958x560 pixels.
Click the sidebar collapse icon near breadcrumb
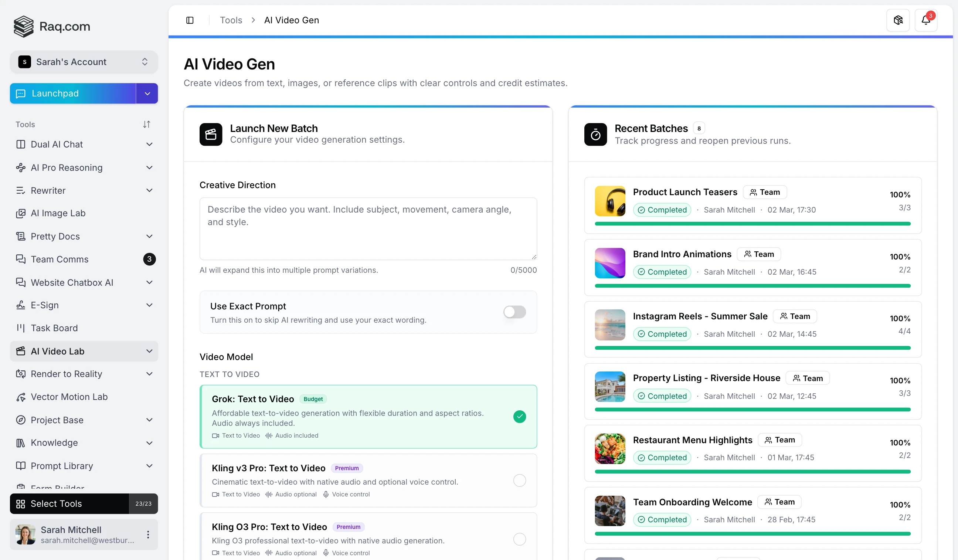(x=190, y=20)
